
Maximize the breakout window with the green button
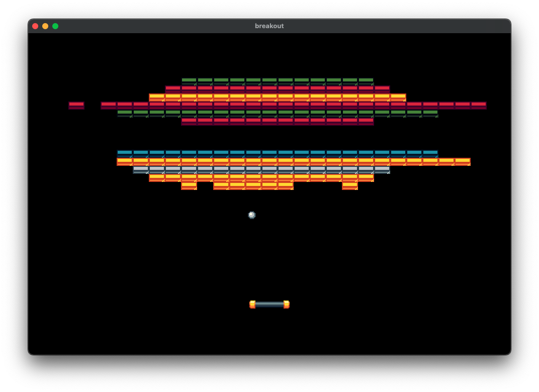coord(55,26)
